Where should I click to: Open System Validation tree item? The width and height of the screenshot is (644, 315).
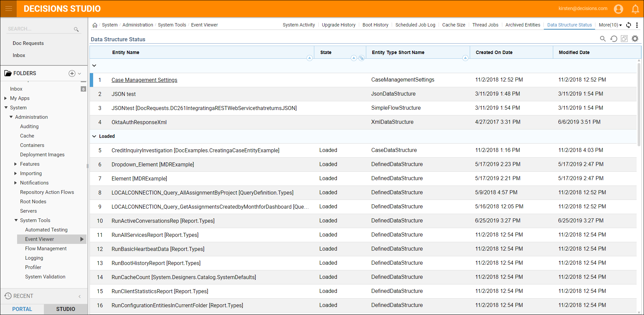pos(45,277)
